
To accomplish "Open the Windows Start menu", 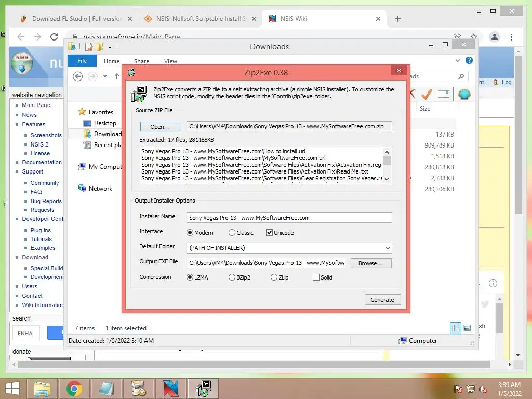I will pos(12,389).
